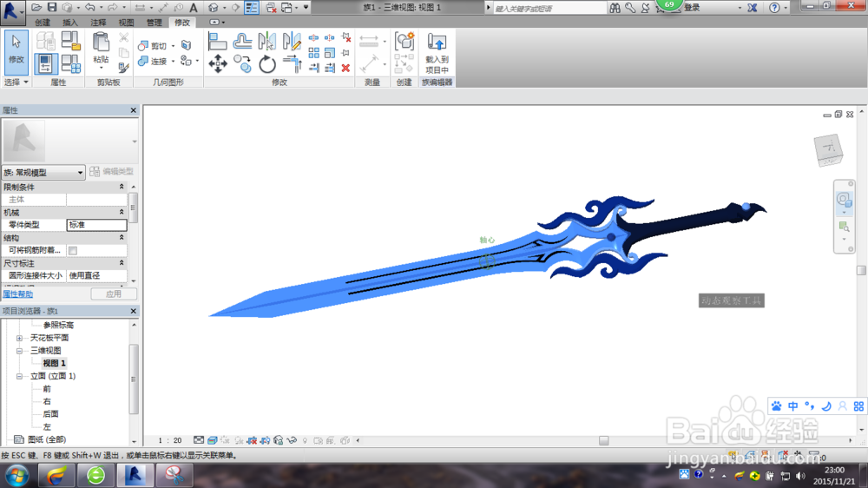Toggle the Properties palette button in ribbon
This screenshot has width=868, height=488.
tap(45, 63)
